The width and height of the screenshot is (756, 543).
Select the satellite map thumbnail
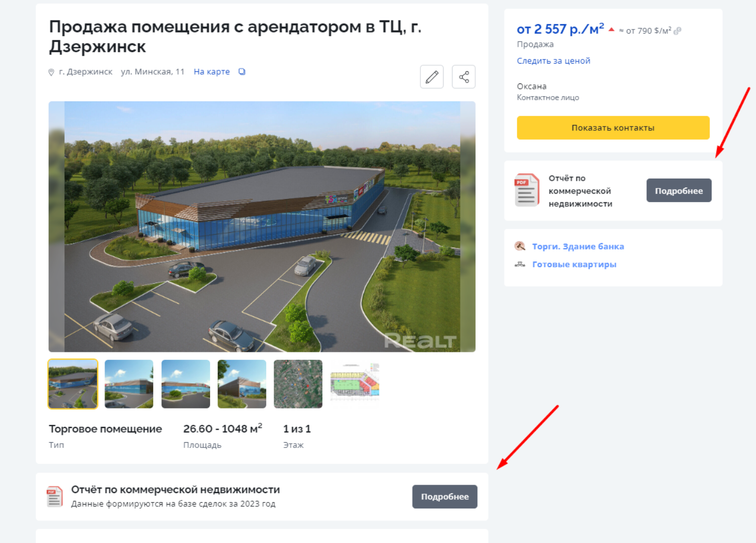[298, 384]
